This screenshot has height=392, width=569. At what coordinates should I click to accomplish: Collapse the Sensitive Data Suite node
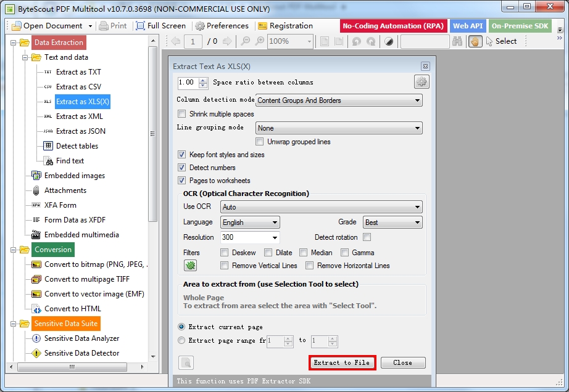[14, 324]
